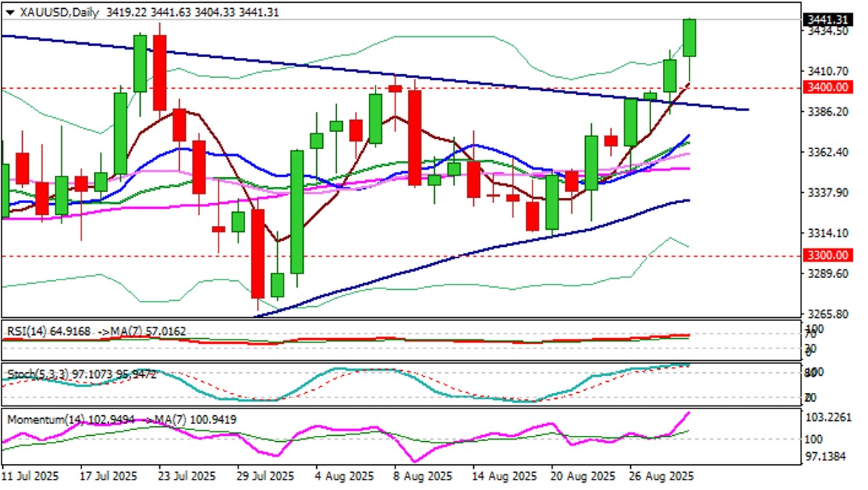Click the 3410.70 price axis label

(x=829, y=72)
